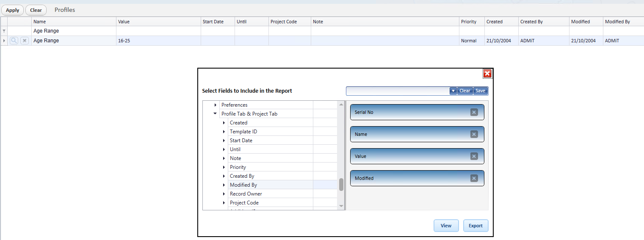The image size is (644, 240).
Task: Sort by Created By column header
Action: point(544,22)
